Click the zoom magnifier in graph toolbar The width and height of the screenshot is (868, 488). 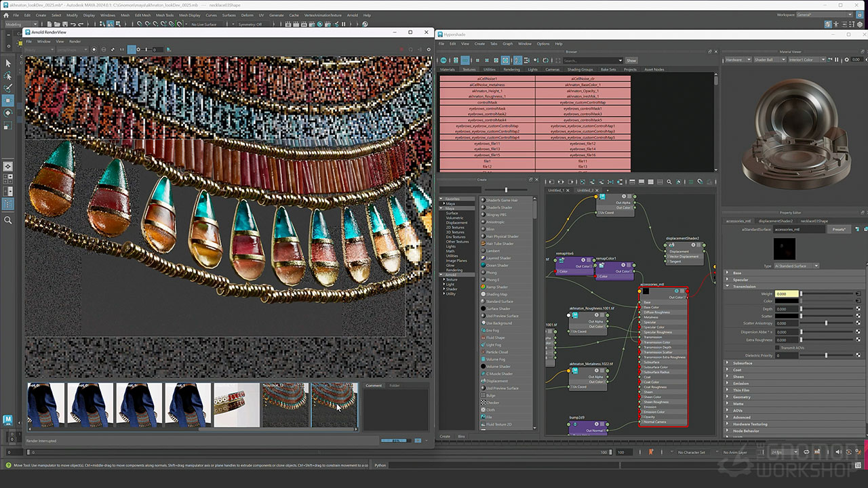(x=669, y=182)
